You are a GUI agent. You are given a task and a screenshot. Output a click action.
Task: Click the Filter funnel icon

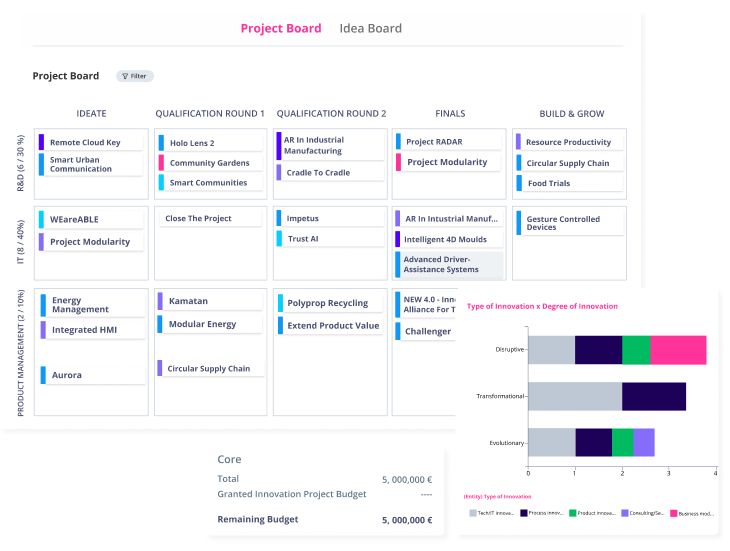click(x=125, y=76)
